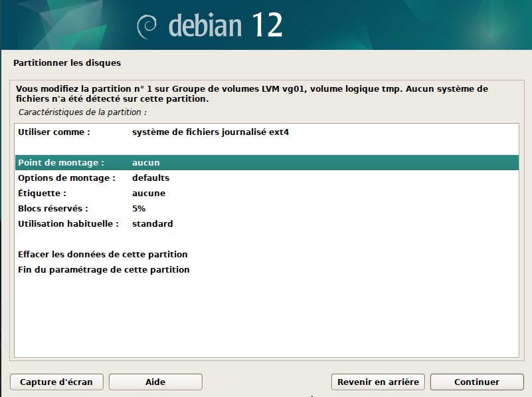Click the Continuer button

tap(477, 382)
